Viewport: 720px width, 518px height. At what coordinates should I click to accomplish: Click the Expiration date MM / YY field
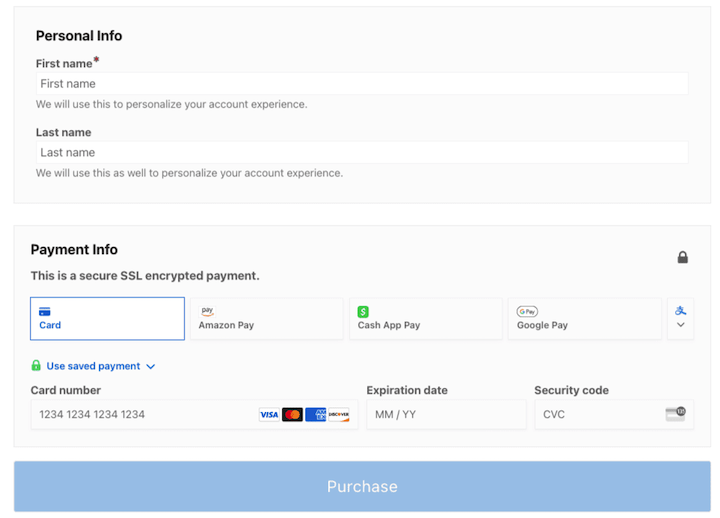coord(446,414)
